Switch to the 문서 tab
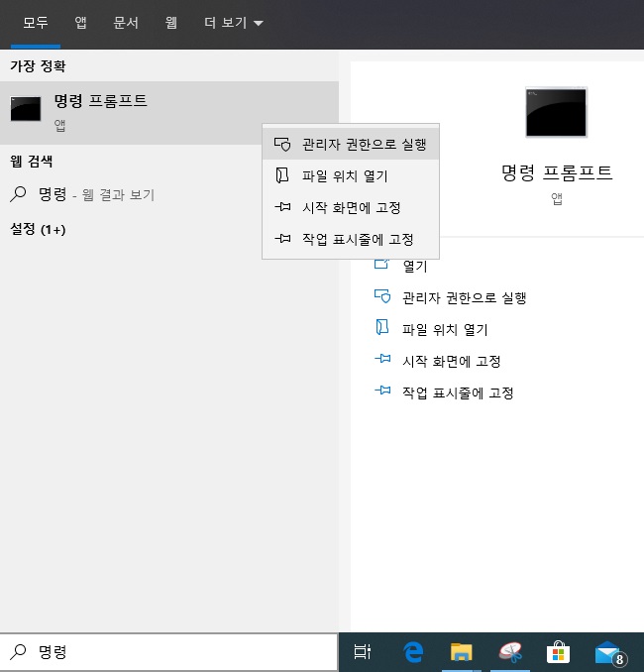The image size is (644, 672). click(x=126, y=23)
